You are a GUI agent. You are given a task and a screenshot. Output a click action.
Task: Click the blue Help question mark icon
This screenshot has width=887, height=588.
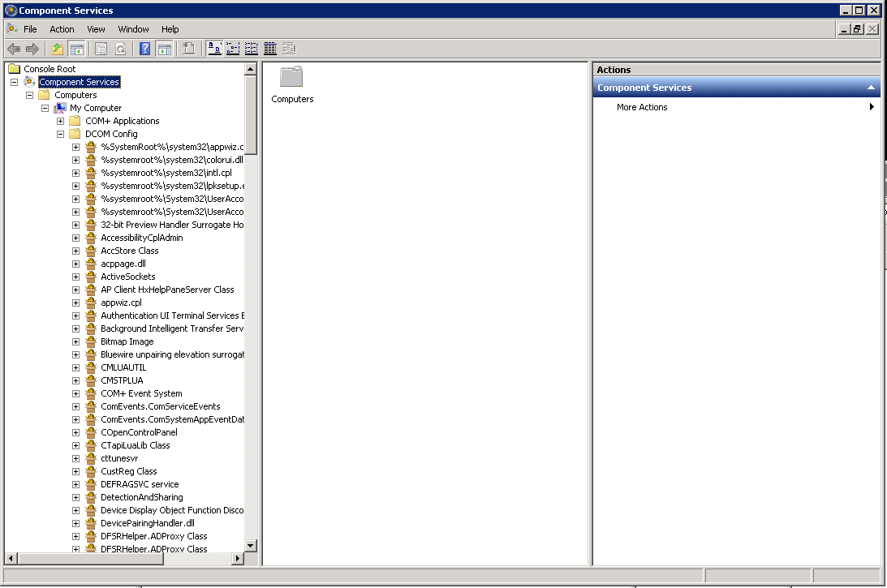coord(145,49)
